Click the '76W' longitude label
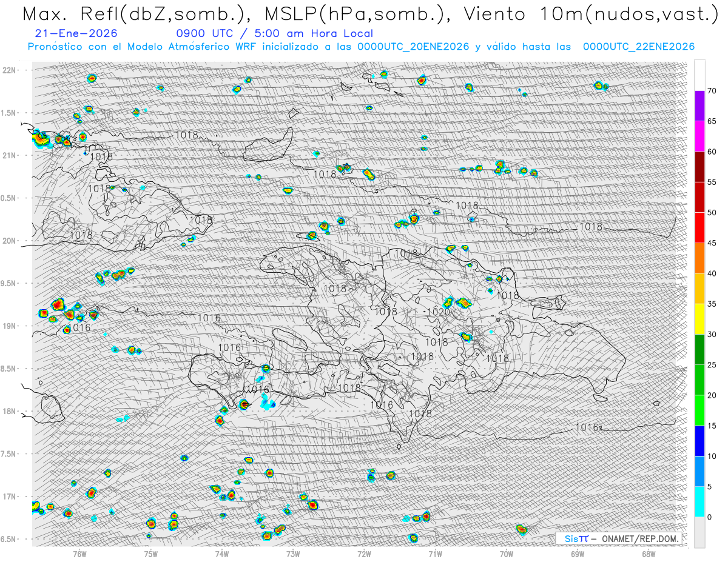Viewport: 728px width, 562px height. click(79, 554)
